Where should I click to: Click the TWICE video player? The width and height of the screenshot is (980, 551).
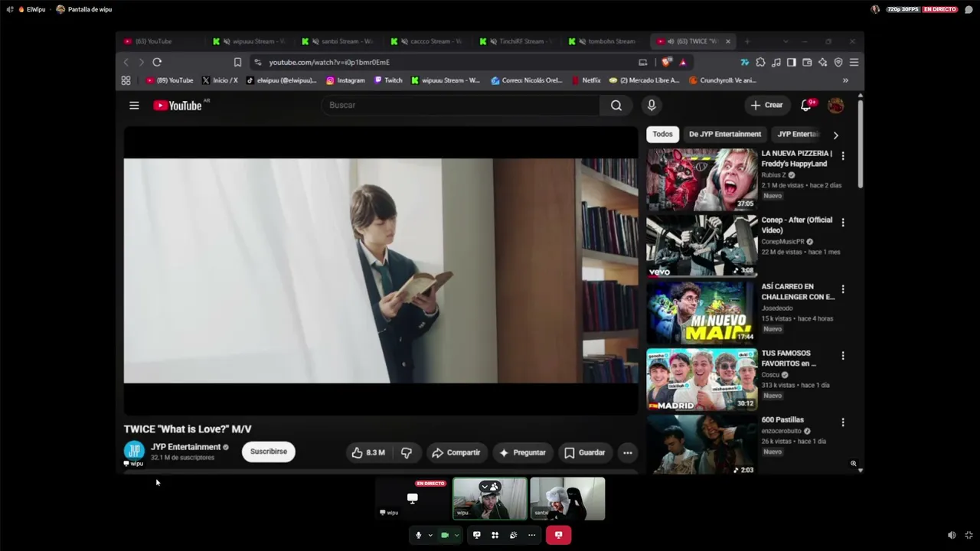click(381, 270)
